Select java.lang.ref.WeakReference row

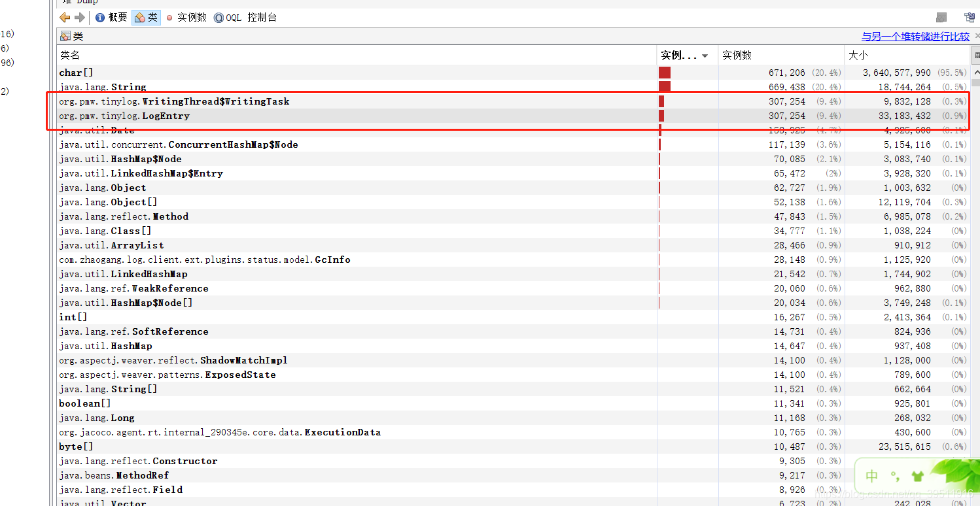(514, 288)
